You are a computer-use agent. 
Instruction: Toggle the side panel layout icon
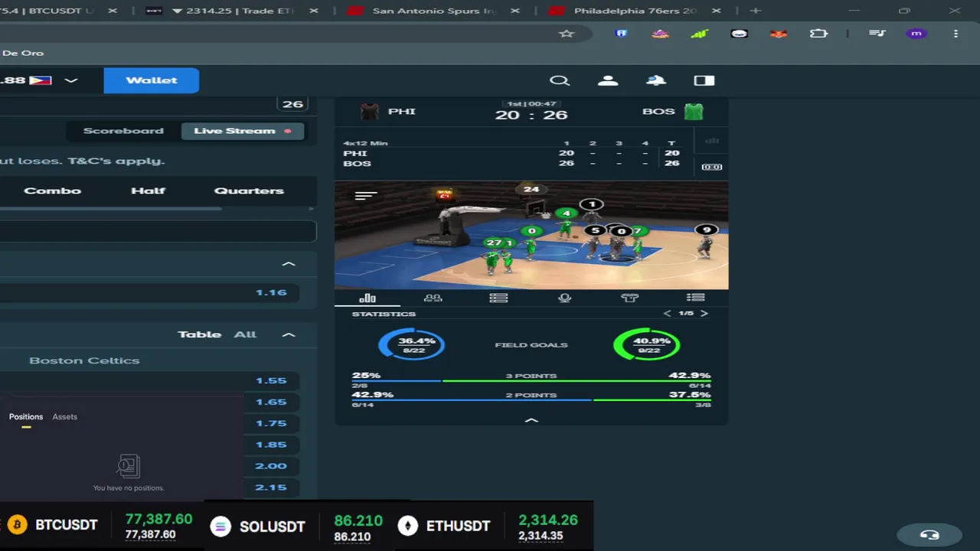(704, 80)
